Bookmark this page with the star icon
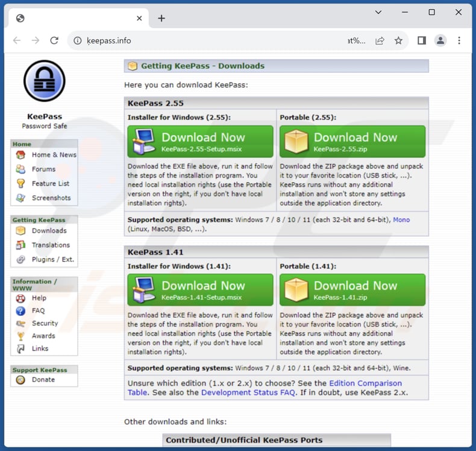Screen dimensions: 476x451 click(398, 40)
